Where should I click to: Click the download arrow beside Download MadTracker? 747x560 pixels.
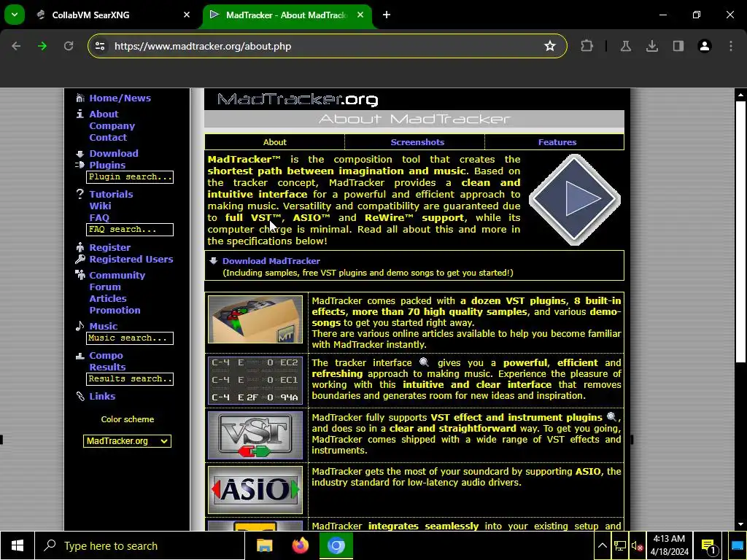[214, 260]
